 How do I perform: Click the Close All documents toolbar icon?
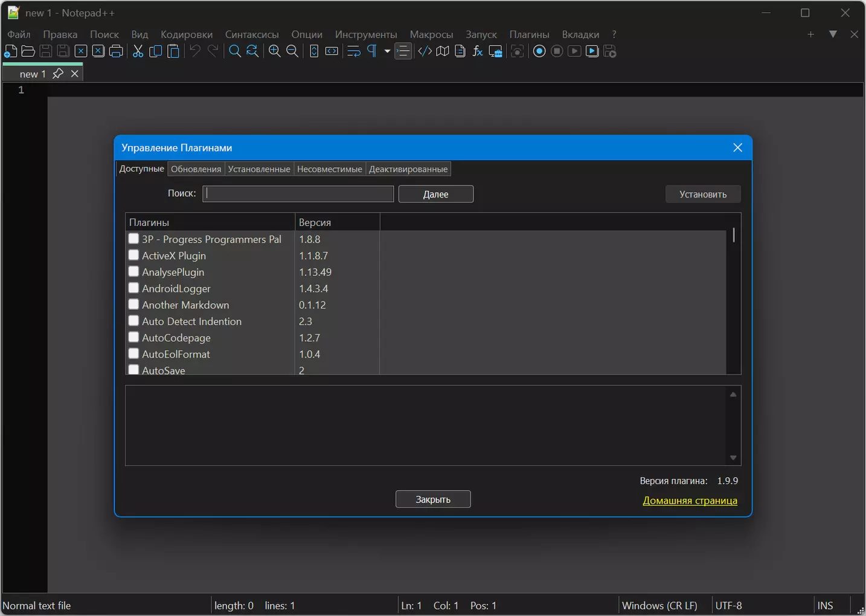(x=98, y=51)
